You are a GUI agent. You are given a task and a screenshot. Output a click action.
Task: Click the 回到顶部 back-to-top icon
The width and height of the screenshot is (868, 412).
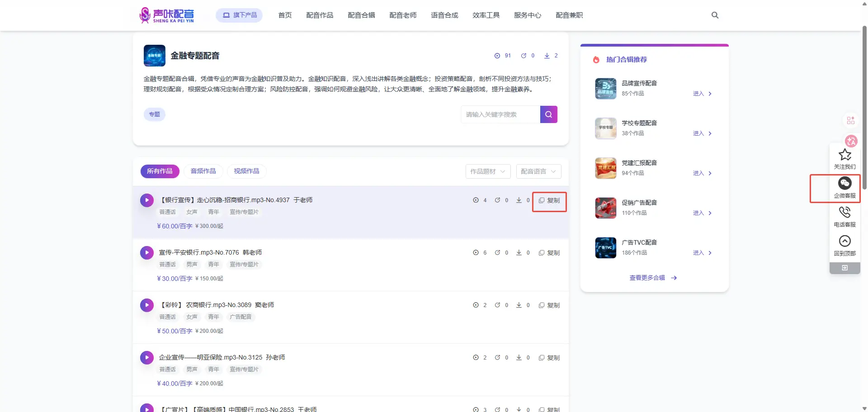point(844,241)
